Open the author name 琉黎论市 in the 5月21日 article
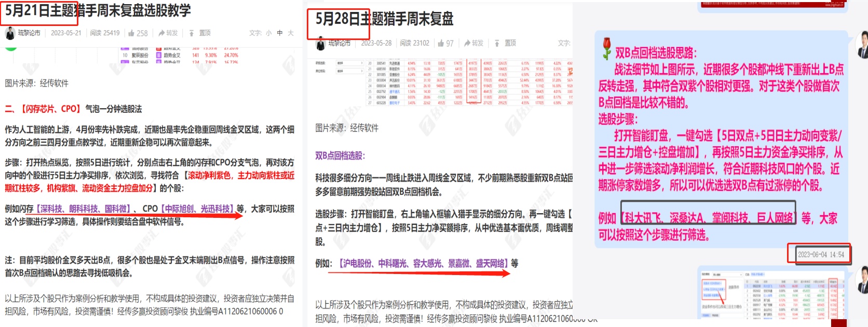The image size is (868, 327). [x=29, y=33]
